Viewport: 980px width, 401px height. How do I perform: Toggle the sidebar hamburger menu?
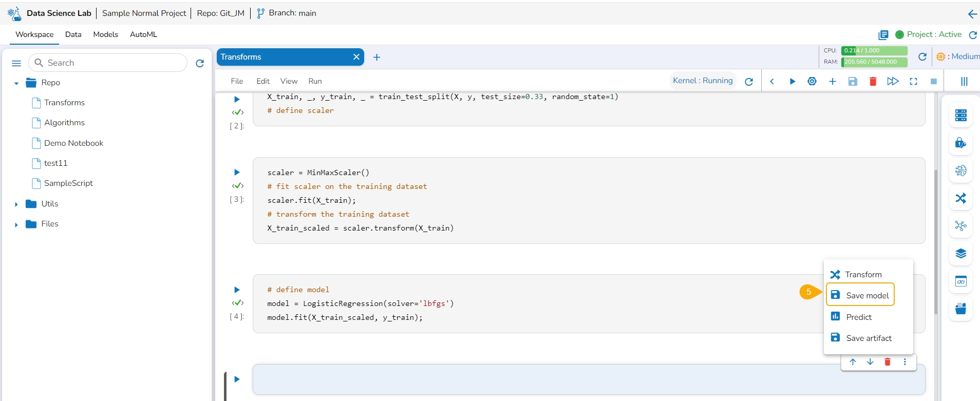pos(16,63)
